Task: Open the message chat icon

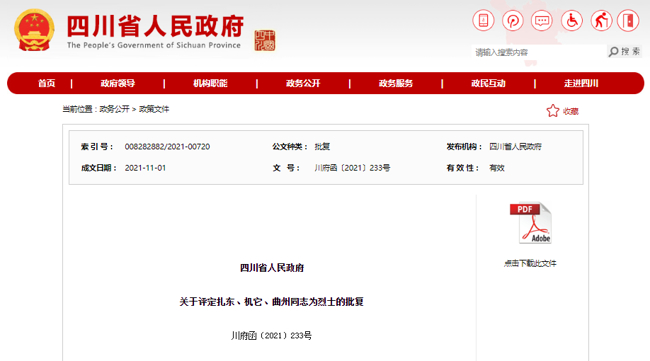Action: click(x=542, y=20)
